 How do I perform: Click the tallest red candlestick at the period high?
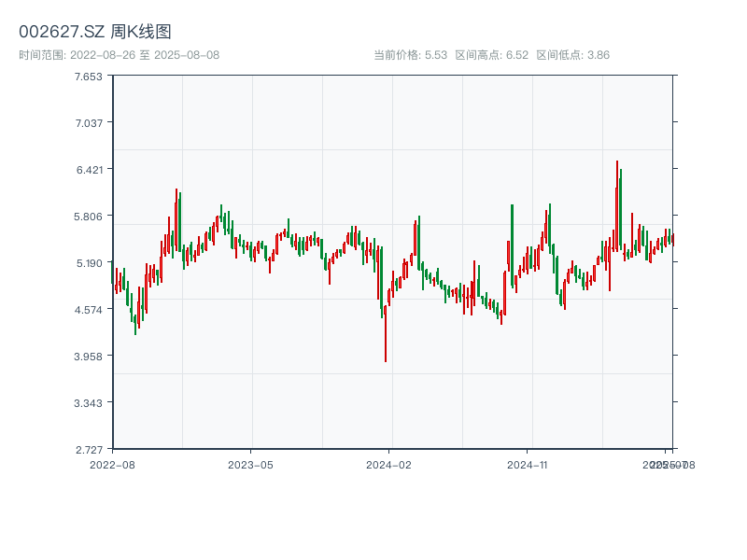coord(617,201)
